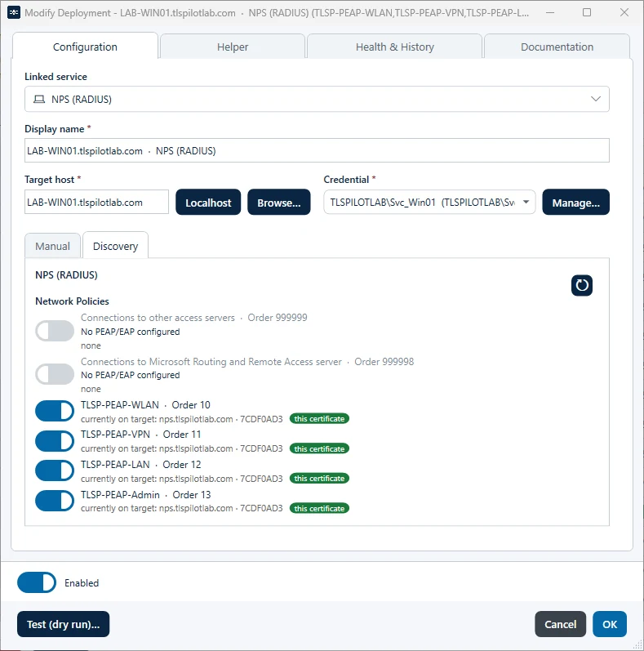
Task: Switch to the Configuration tab
Action: click(x=85, y=47)
